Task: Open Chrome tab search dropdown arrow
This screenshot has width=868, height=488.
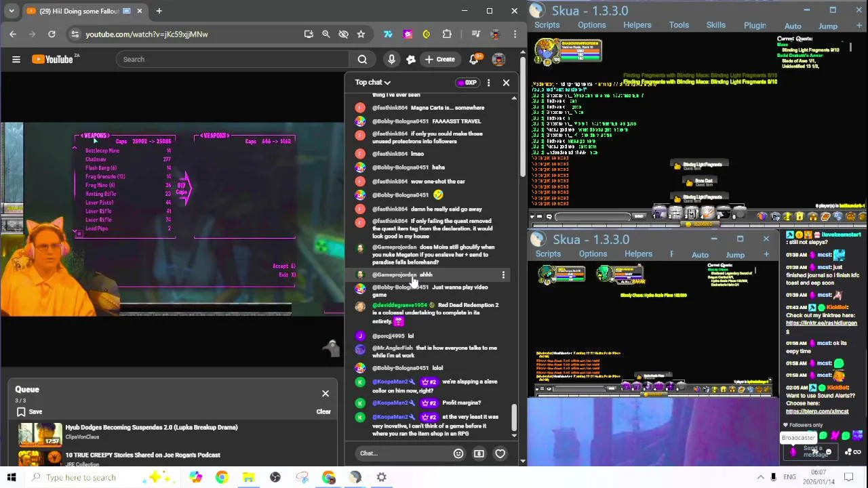Action: point(12,11)
